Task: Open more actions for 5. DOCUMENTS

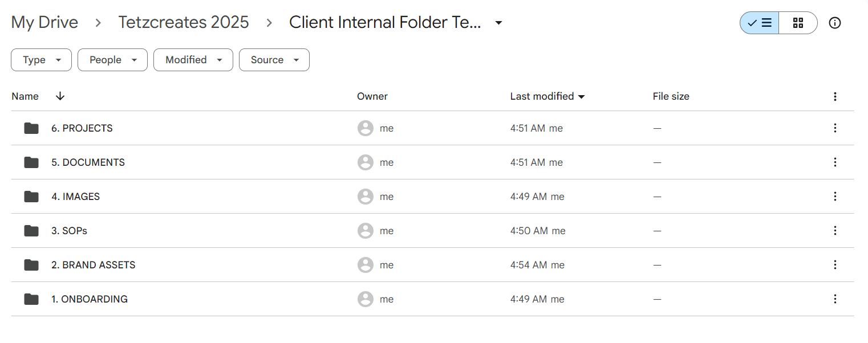Action: click(x=835, y=162)
